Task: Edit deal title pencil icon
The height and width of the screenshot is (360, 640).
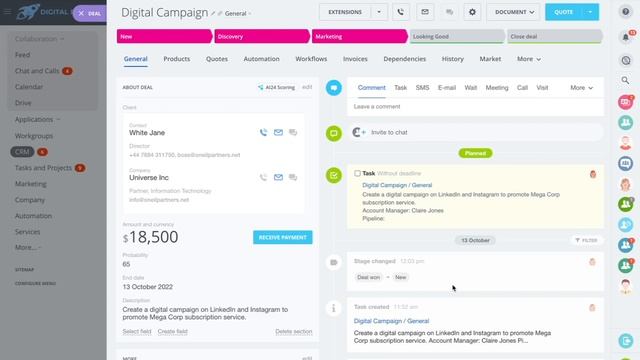Action: 213,13
